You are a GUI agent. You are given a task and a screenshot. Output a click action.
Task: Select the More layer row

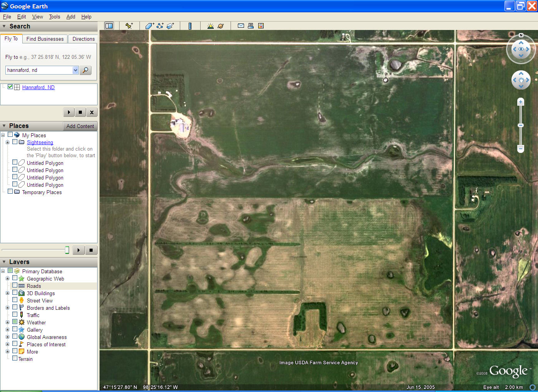pyautogui.click(x=32, y=352)
